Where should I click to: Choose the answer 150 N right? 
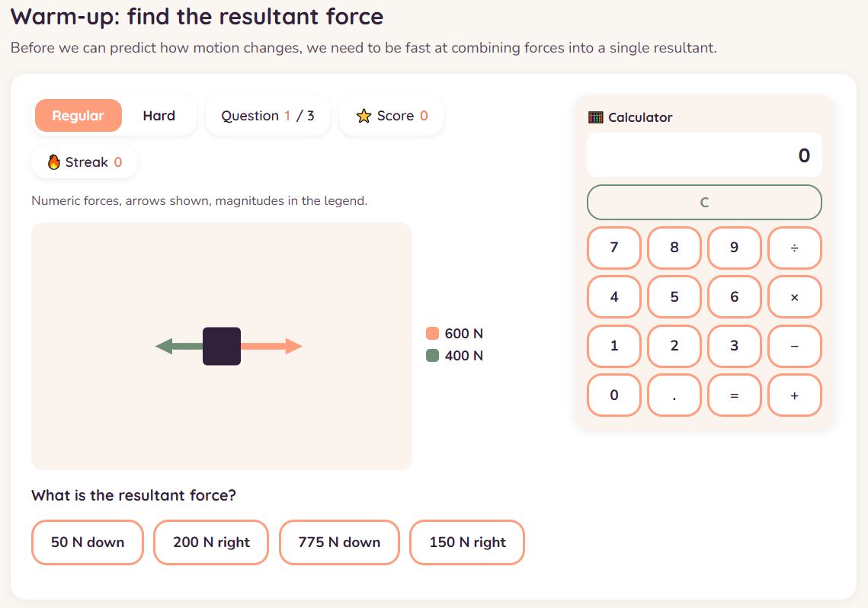467,542
